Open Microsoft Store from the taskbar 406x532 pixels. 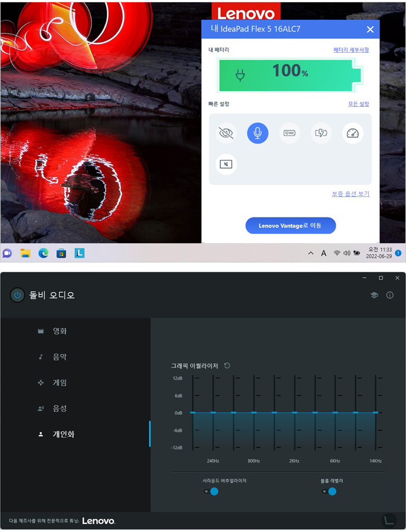pyautogui.click(x=61, y=253)
